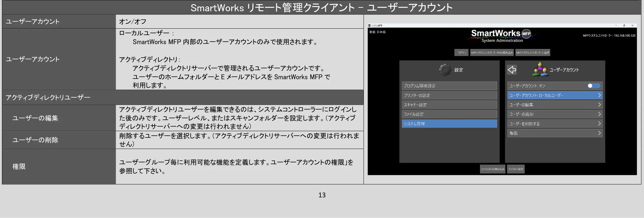Image resolution: width=644 pixels, height=218 pixels.
Task: Click the ユーザーアカウント panel heading text
Action: (564, 70)
